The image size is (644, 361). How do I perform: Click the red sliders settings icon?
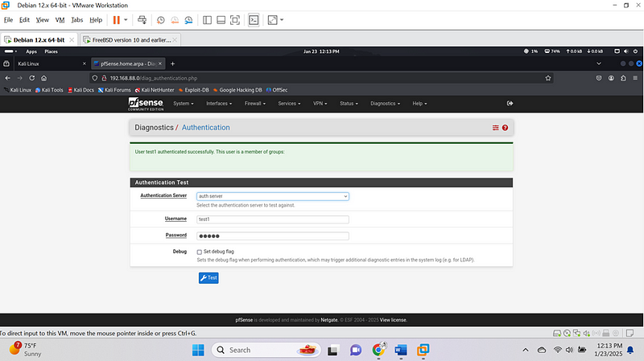[x=496, y=128]
